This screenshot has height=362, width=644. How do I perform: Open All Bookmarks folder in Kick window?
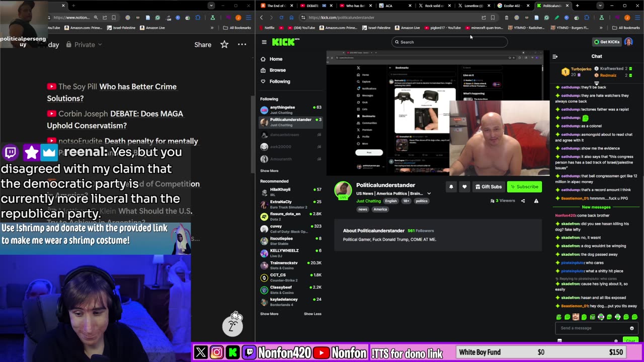[x=625, y=28]
